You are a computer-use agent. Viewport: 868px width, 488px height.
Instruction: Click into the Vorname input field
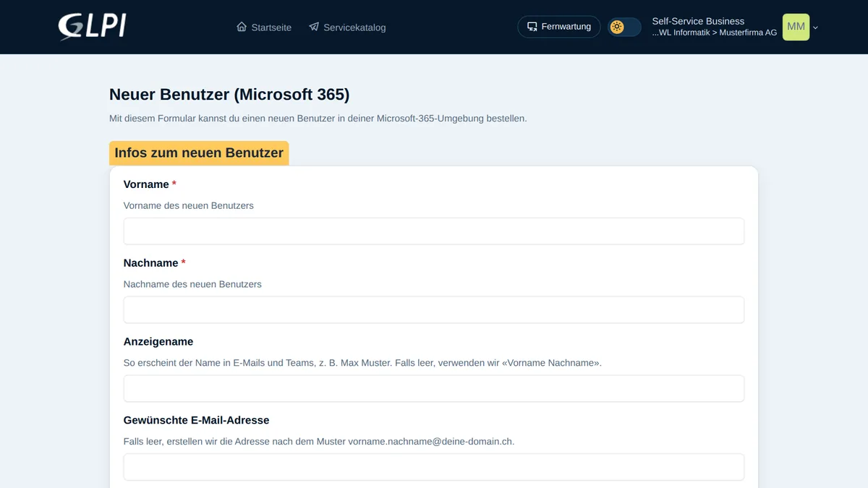pos(434,231)
